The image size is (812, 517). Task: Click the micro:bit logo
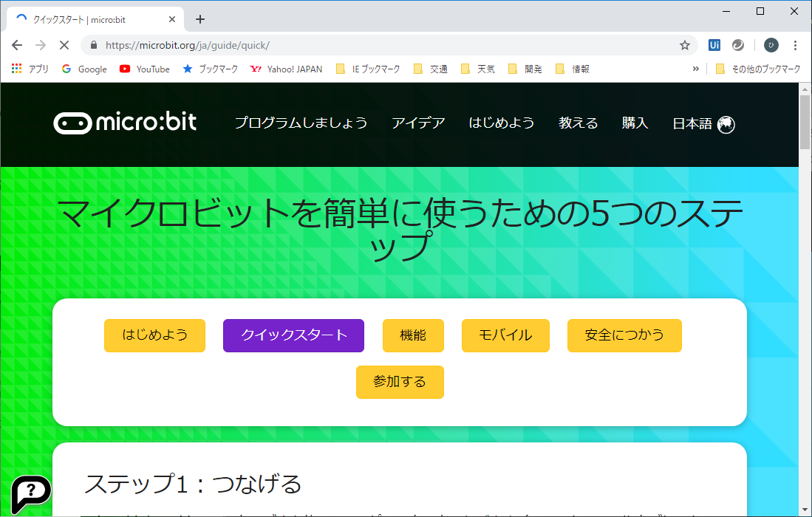[x=125, y=123]
